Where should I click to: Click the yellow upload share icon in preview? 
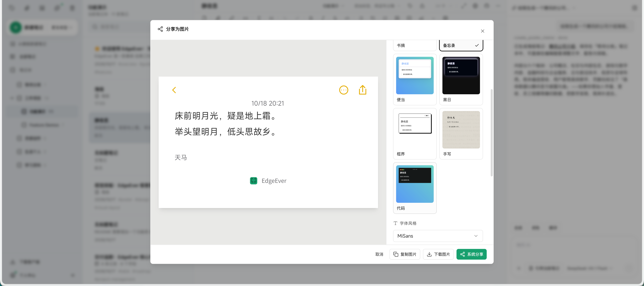pos(362,90)
